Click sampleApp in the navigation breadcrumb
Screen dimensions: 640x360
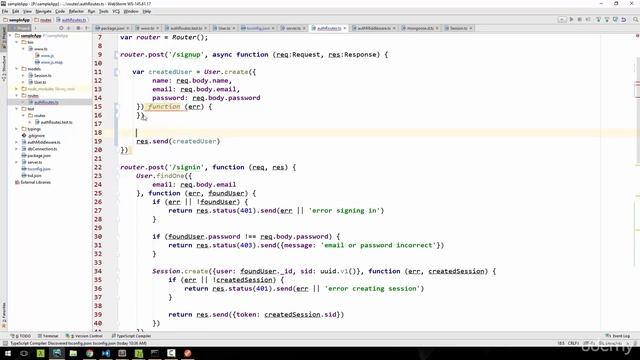point(17,20)
